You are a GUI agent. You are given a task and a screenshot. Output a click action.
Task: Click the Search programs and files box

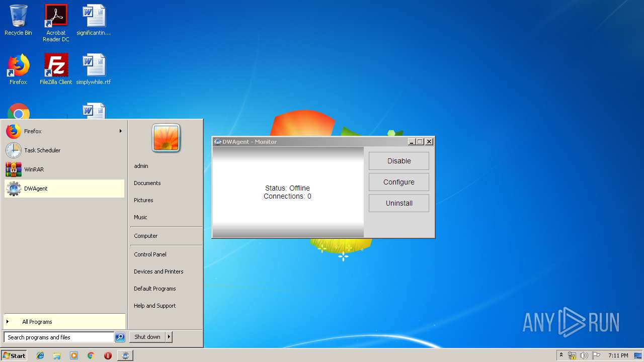pos(59,337)
